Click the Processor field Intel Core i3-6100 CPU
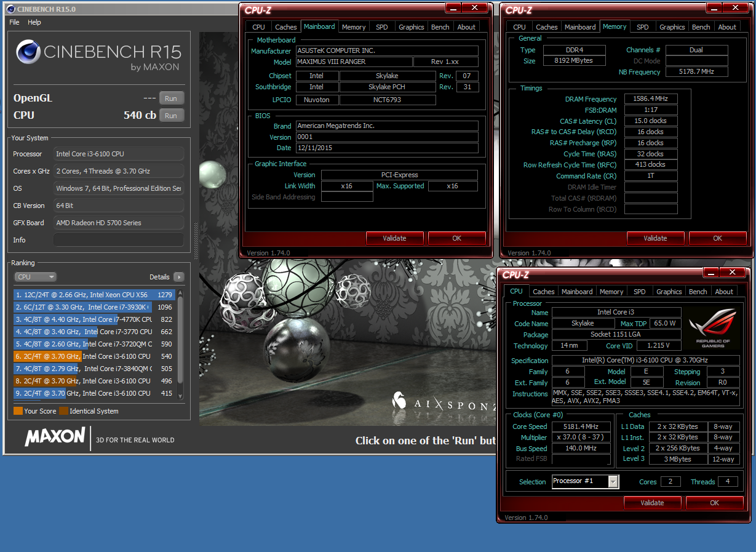The image size is (756, 552). 119,154
